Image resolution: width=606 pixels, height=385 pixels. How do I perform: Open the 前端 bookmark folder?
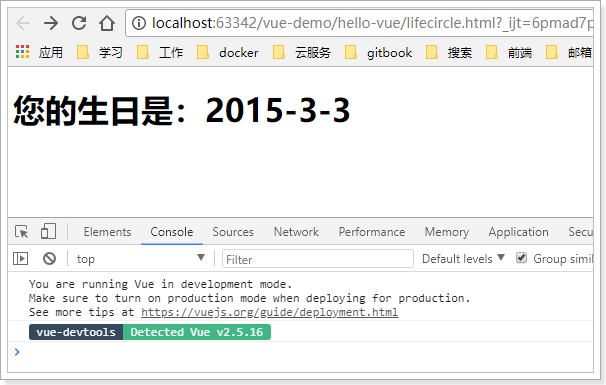click(509, 52)
